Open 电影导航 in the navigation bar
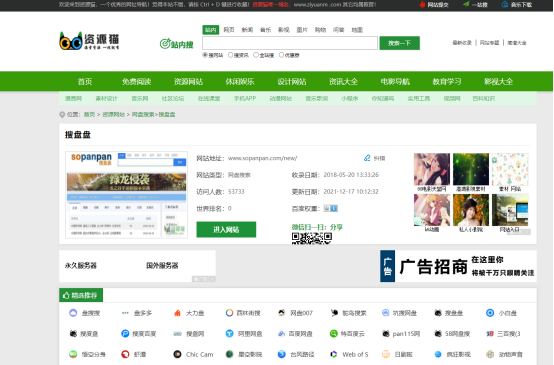Image resolution: width=554 pixels, height=365 pixels. pyautogui.click(x=395, y=82)
